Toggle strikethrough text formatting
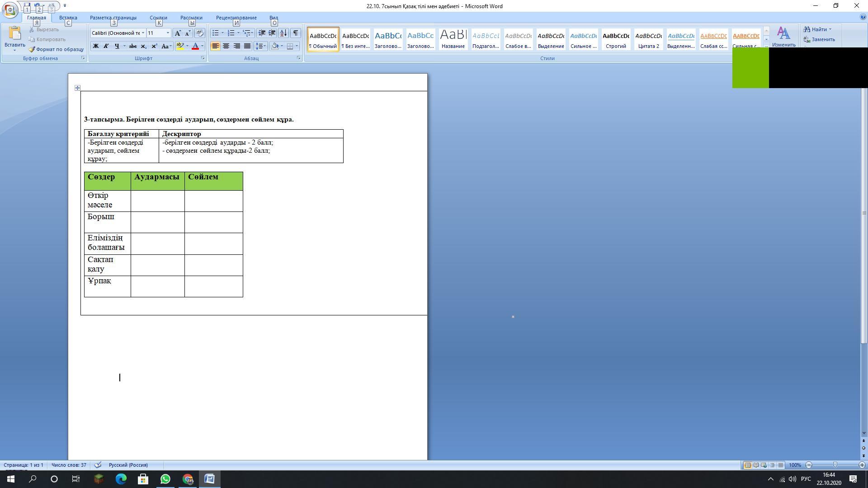Viewport: 868px width, 488px height. coord(133,46)
